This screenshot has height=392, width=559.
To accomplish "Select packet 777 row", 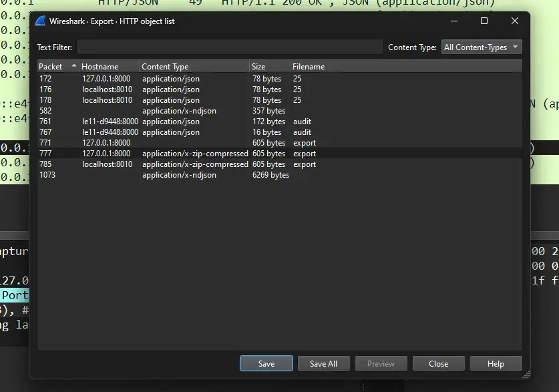I will click(x=279, y=154).
